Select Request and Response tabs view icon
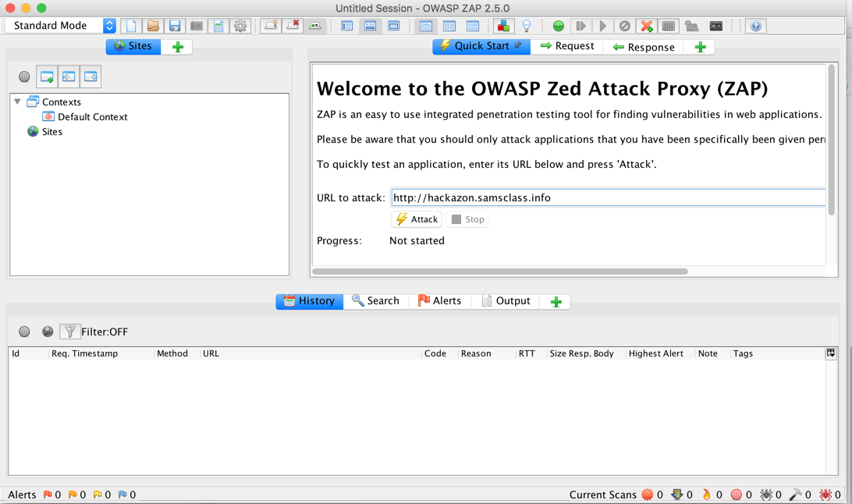The width and height of the screenshot is (852, 504). [426, 26]
